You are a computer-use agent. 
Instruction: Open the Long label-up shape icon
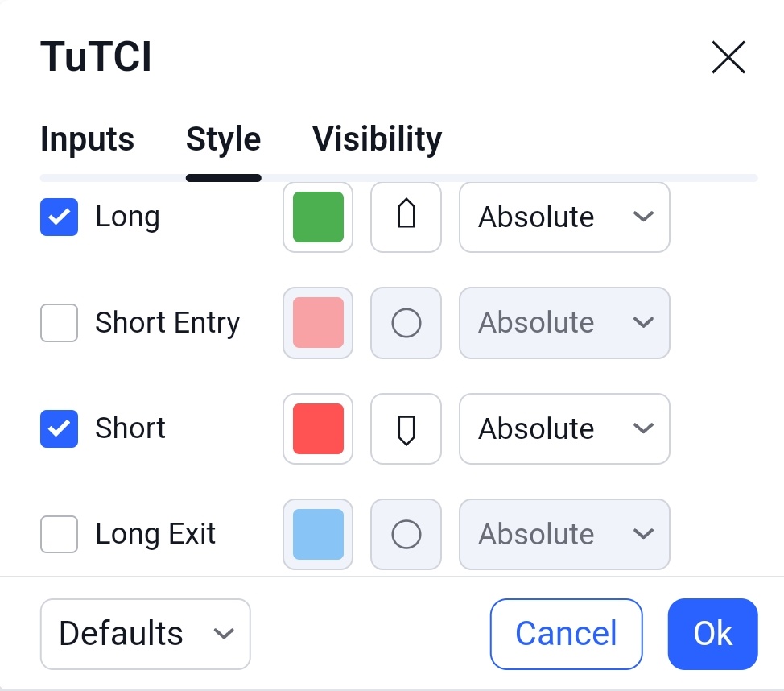click(406, 217)
